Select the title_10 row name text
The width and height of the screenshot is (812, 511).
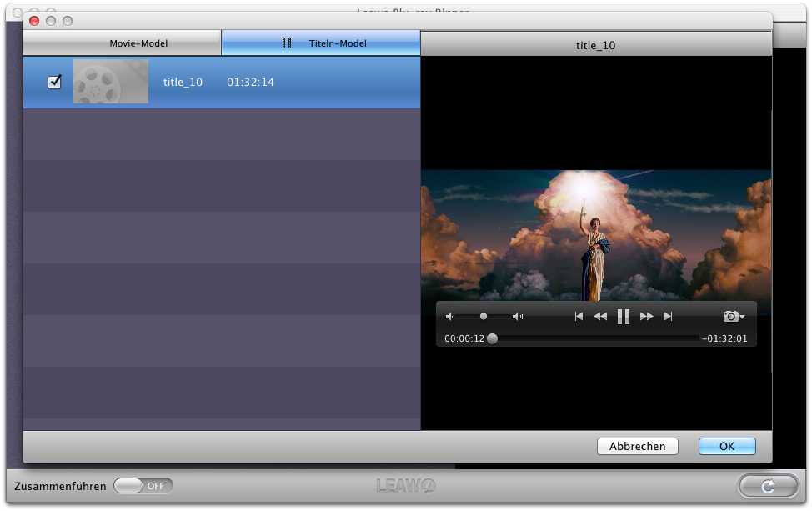(x=183, y=82)
